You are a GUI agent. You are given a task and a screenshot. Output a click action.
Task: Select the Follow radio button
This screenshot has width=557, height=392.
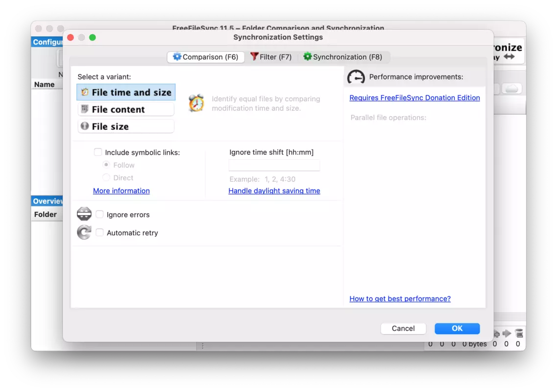(106, 165)
